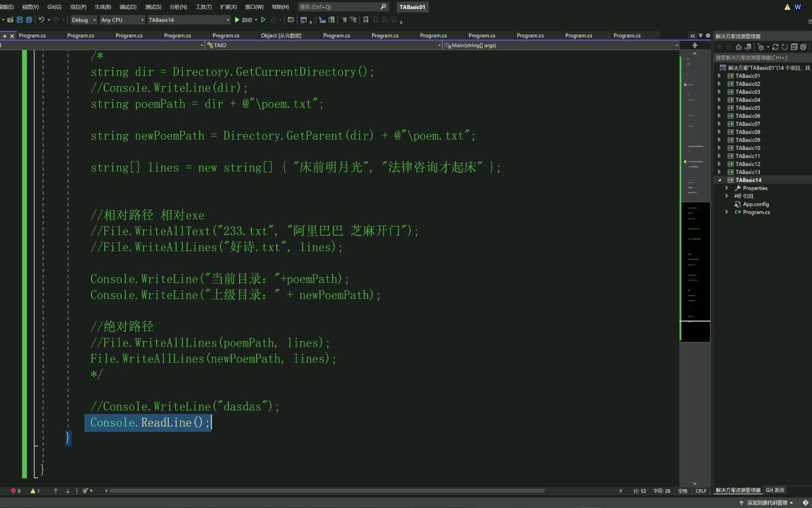
Task: Toggle bookmark icon in toolbar
Action: click(366, 20)
